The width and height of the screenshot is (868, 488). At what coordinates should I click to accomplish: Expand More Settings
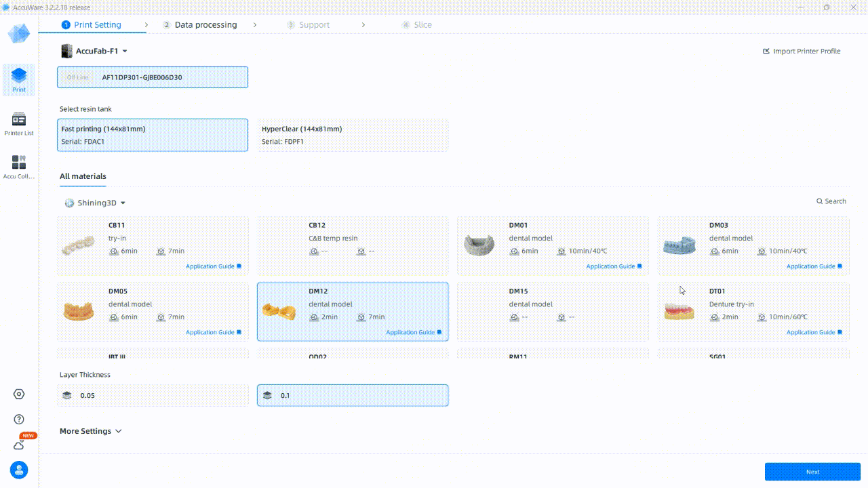[x=90, y=431]
